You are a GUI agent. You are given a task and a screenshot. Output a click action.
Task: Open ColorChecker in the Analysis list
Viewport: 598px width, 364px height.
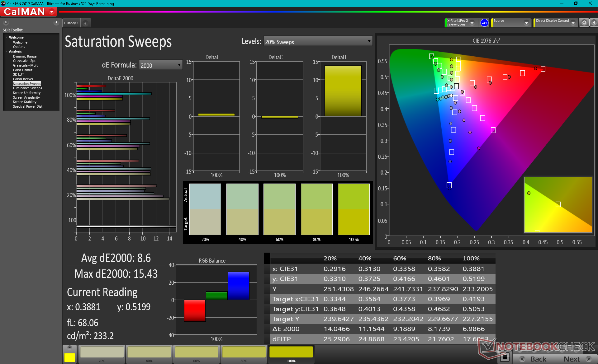[x=23, y=79]
